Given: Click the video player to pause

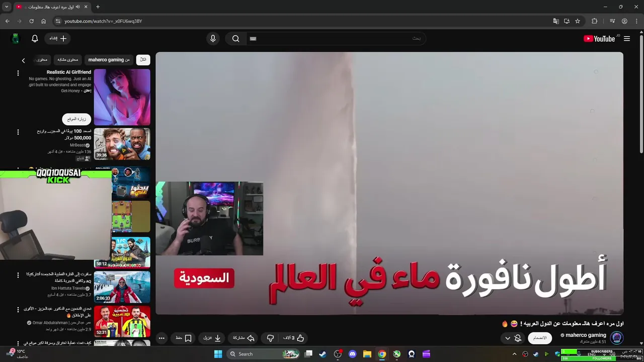Looking at the screenshot, I should (389, 183).
